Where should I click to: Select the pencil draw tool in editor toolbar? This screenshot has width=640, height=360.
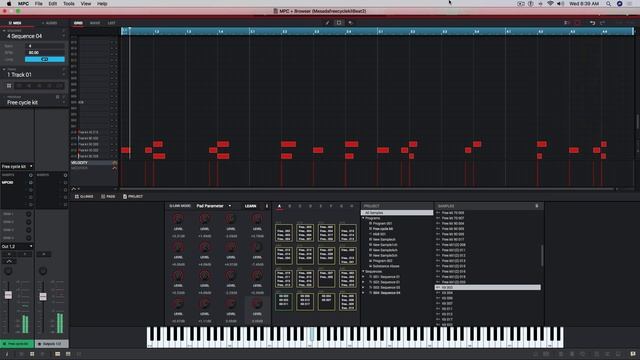coord(327,23)
